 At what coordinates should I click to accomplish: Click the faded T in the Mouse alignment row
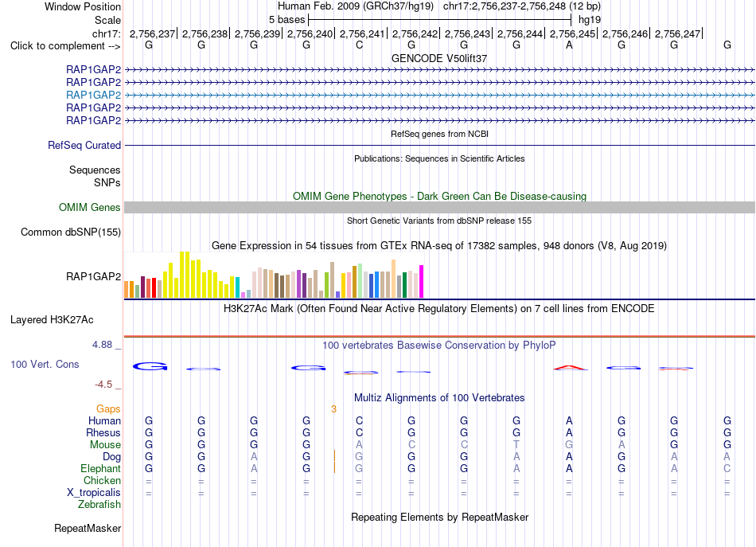516,444
